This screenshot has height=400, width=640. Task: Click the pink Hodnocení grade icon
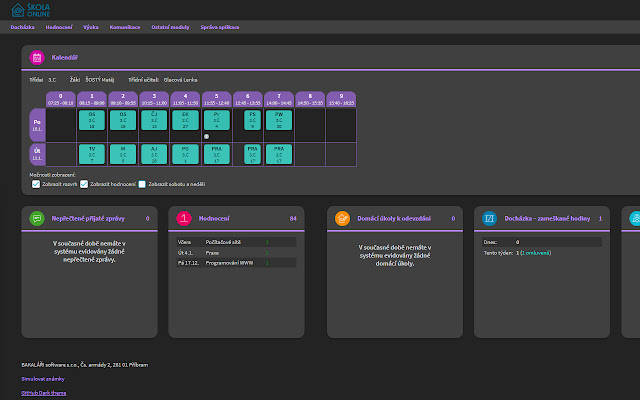[x=184, y=218]
